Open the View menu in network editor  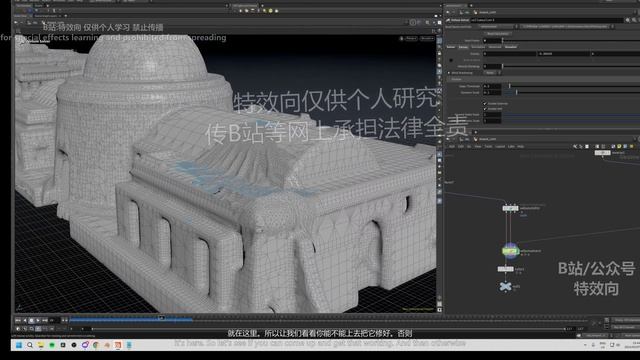click(x=478, y=146)
